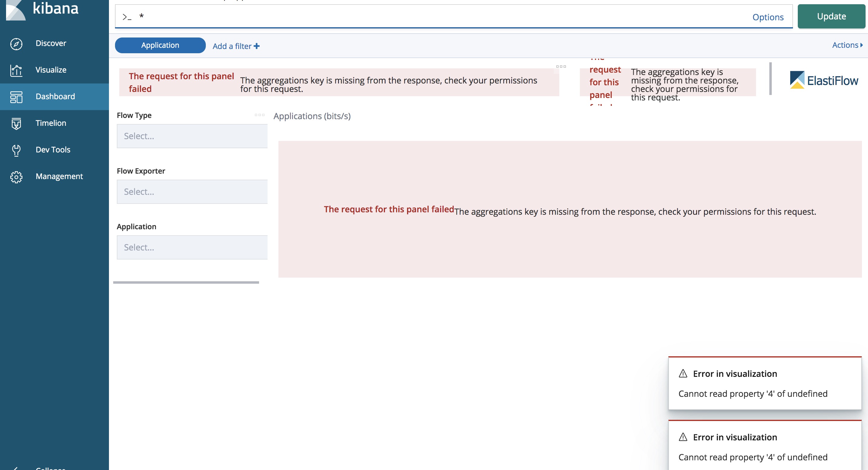This screenshot has width=868, height=470.
Task: Open the Flow Type Select dropdown
Action: pos(192,136)
